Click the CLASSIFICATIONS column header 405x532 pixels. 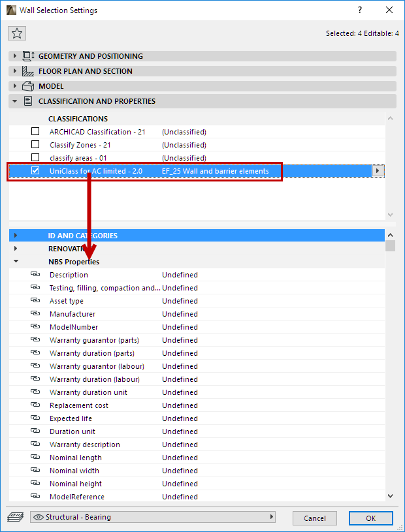[x=78, y=119]
